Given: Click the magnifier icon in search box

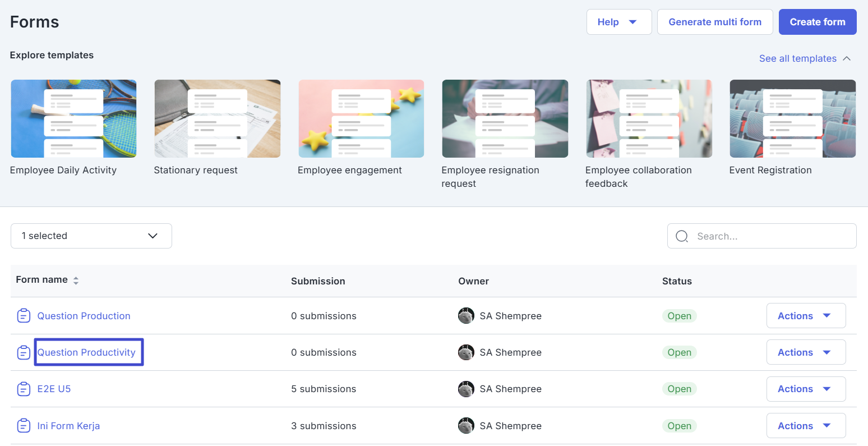Looking at the screenshot, I should click(x=682, y=236).
